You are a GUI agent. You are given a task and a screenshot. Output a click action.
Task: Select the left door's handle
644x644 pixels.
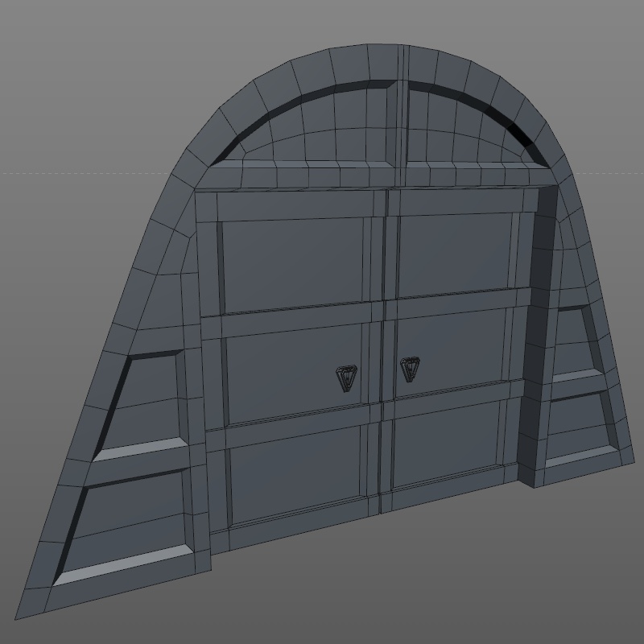[347, 378]
